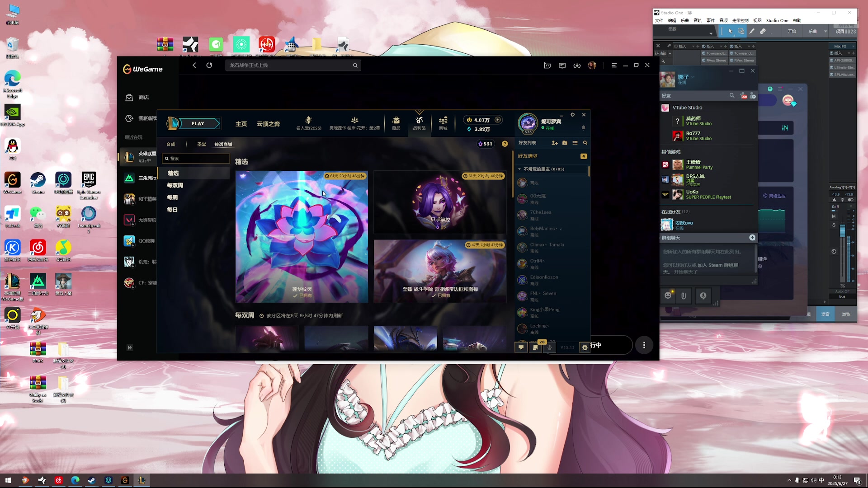868x488 pixels.
Task: Solo the bus channel with S
Action: (x=834, y=225)
